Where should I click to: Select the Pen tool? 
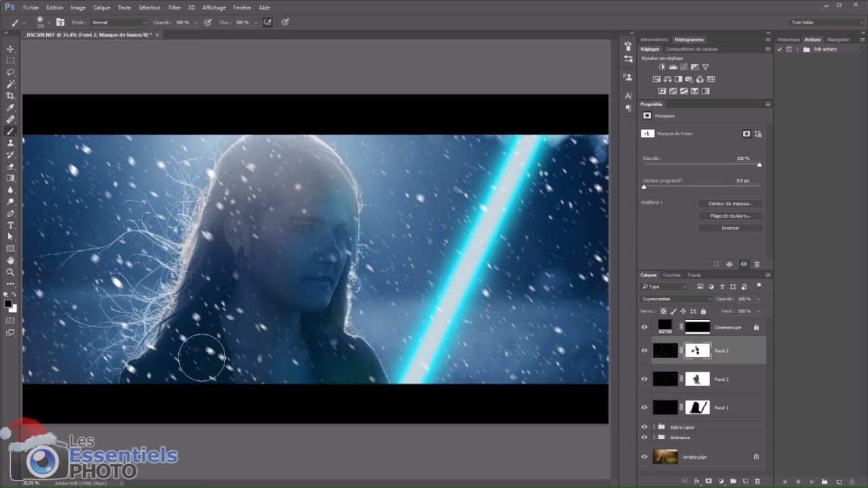10,213
